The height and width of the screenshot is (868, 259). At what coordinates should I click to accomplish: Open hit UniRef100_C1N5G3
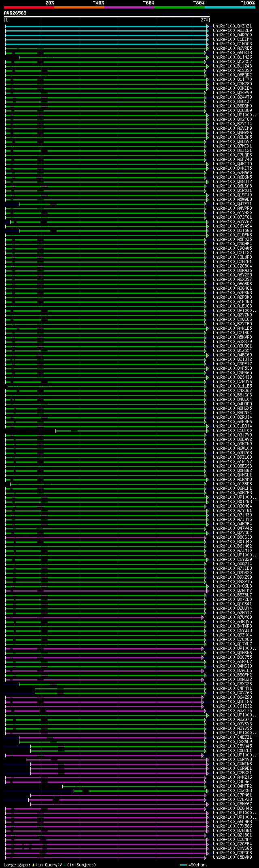[232, 44]
